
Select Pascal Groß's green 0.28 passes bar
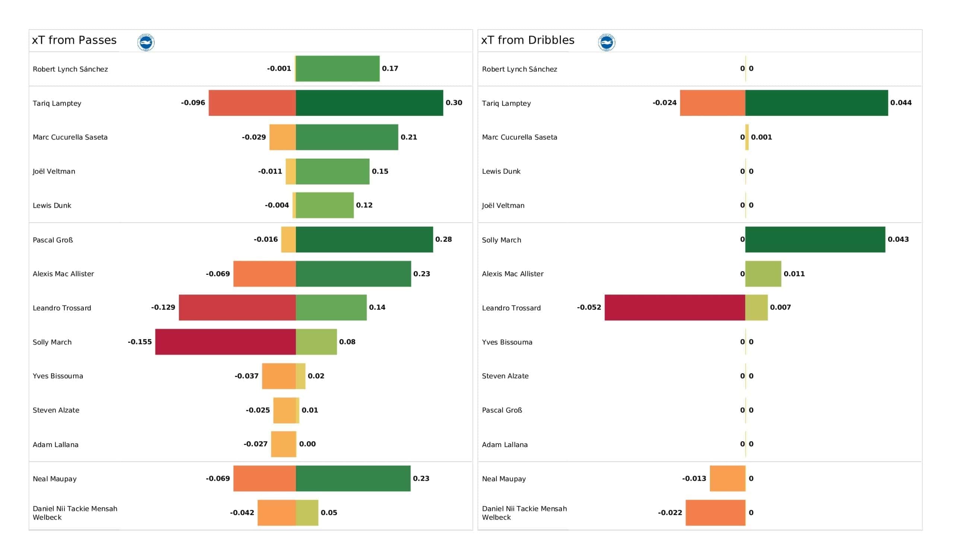[364, 239]
